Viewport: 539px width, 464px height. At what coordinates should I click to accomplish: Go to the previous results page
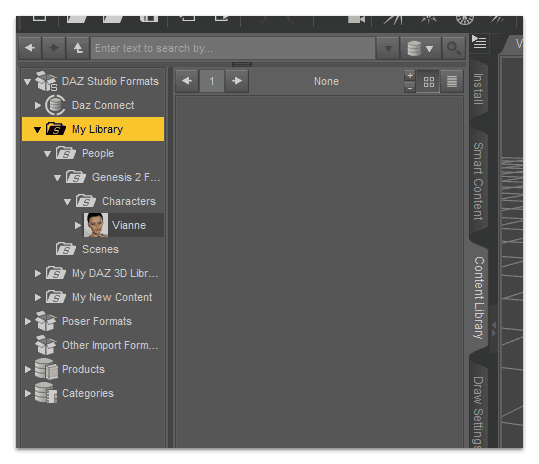click(x=187, y=81)
